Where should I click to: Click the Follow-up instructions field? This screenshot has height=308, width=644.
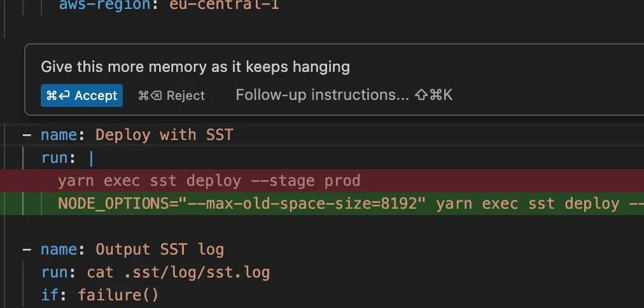[322, 95]
